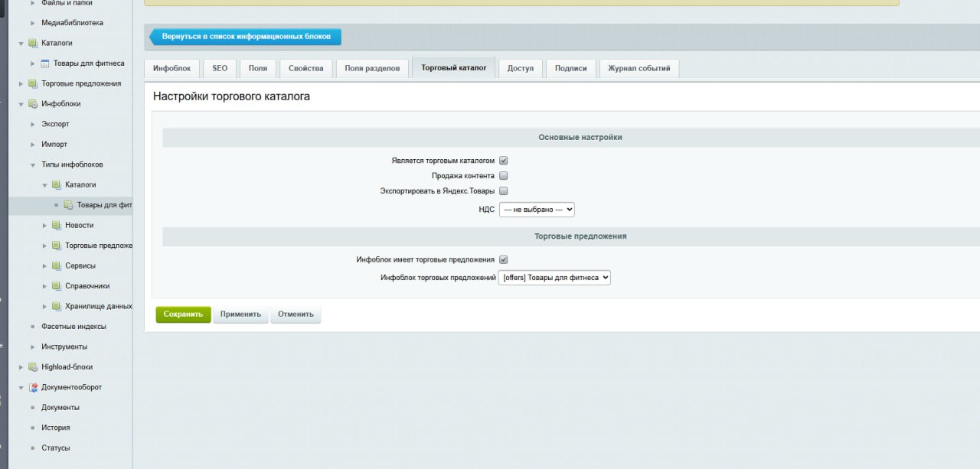Open Статусы under Документооборот
The image size is (980, 469).
coord(56,448)
